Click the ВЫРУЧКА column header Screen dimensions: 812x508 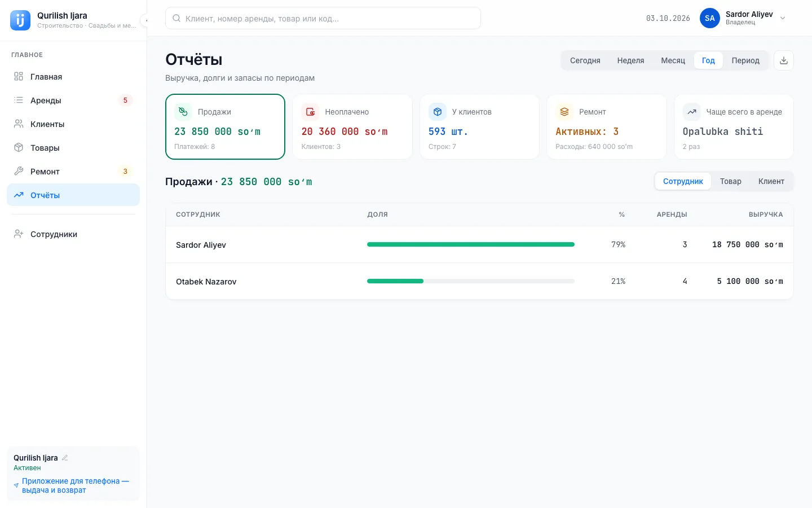pos(766,214)
